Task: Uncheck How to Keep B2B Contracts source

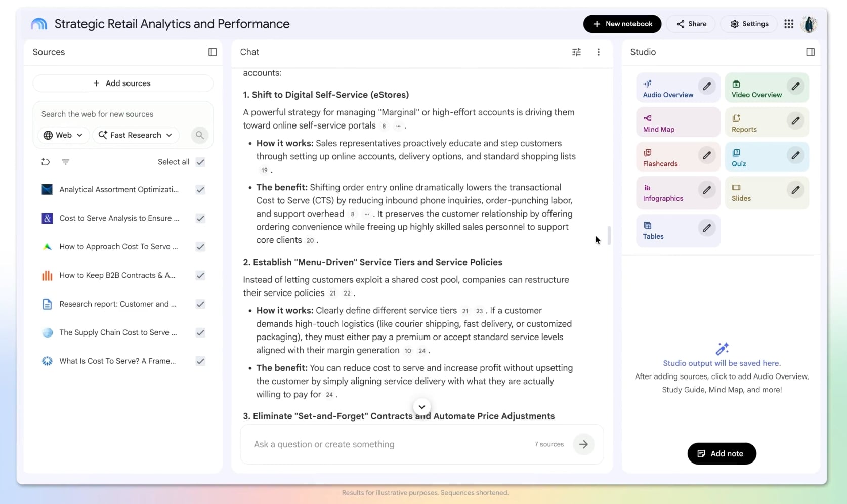Action: 200,275
